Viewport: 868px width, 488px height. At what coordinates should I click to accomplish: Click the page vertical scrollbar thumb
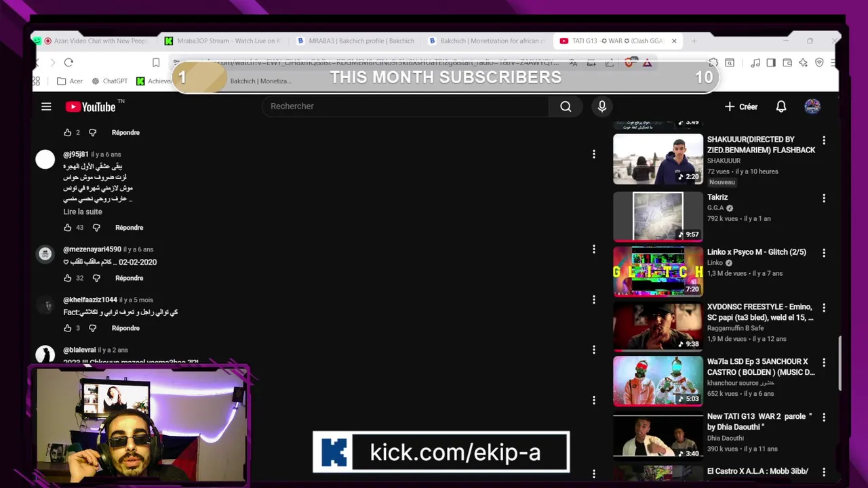coord(840,363)
